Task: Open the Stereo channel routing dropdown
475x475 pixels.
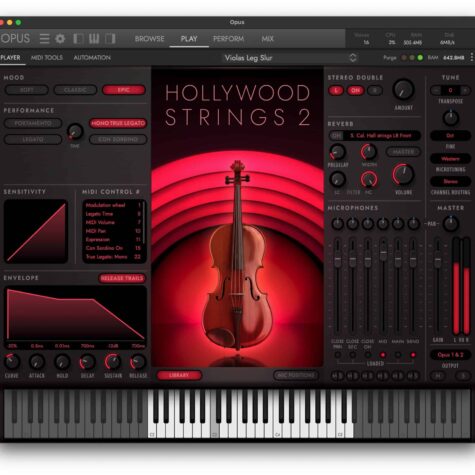Action: coord(450,182)
